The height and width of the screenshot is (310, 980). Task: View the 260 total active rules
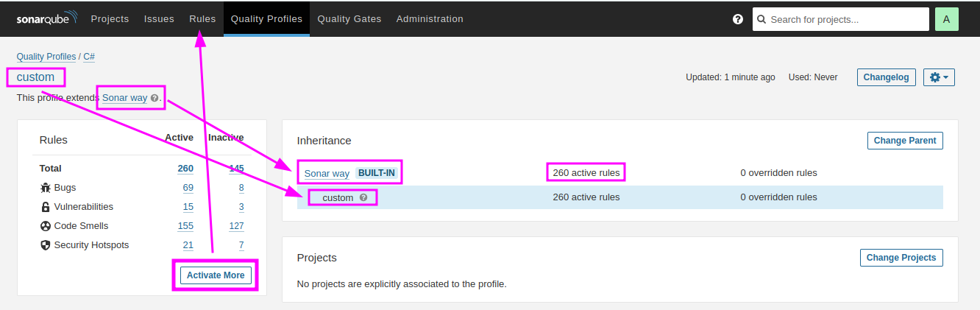coord(185,169)
